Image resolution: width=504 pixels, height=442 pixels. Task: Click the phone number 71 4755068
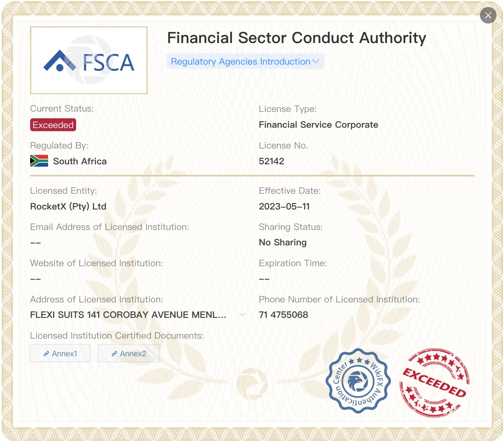(x=283, y=315)
